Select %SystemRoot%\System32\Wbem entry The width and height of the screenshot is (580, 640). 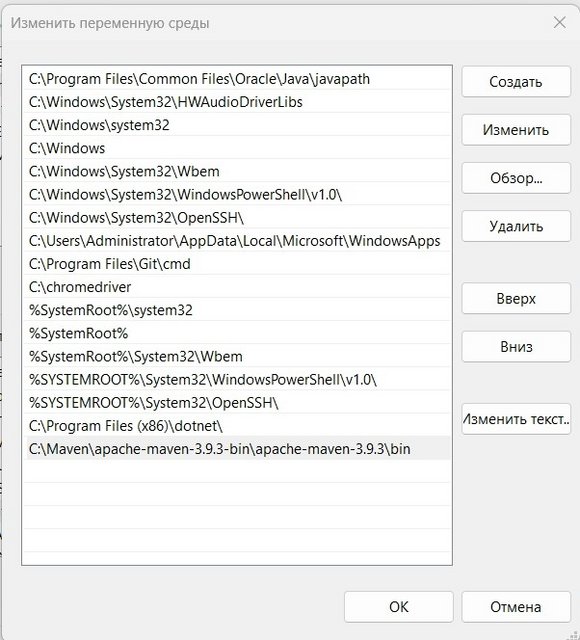pyautogui.click(x=237, y=356)
